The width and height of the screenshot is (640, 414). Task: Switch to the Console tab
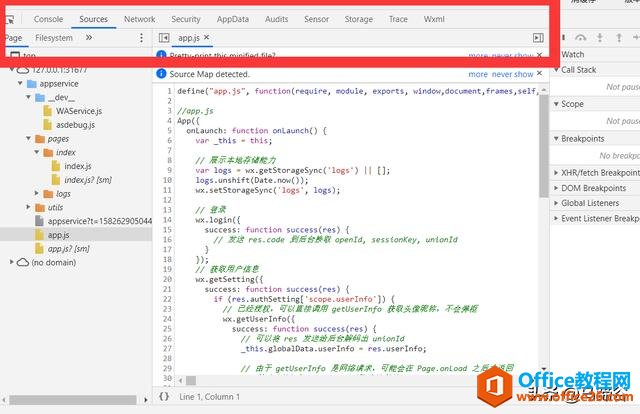48,19
